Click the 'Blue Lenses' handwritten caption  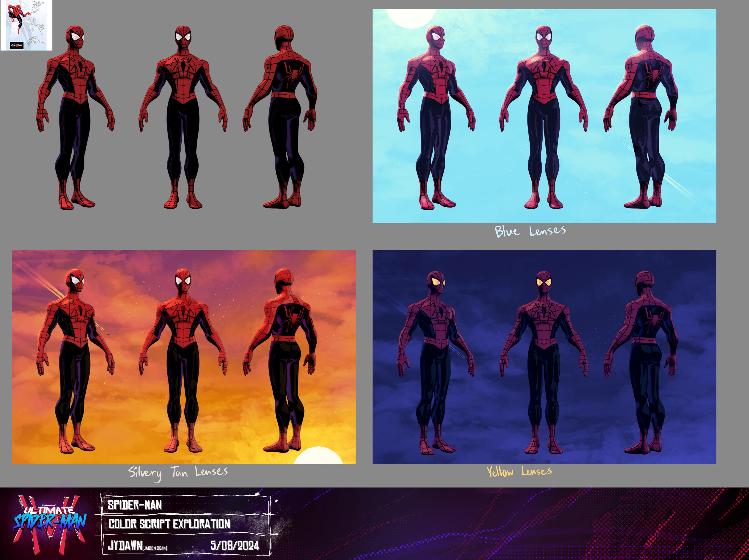[x=530, y=231]
